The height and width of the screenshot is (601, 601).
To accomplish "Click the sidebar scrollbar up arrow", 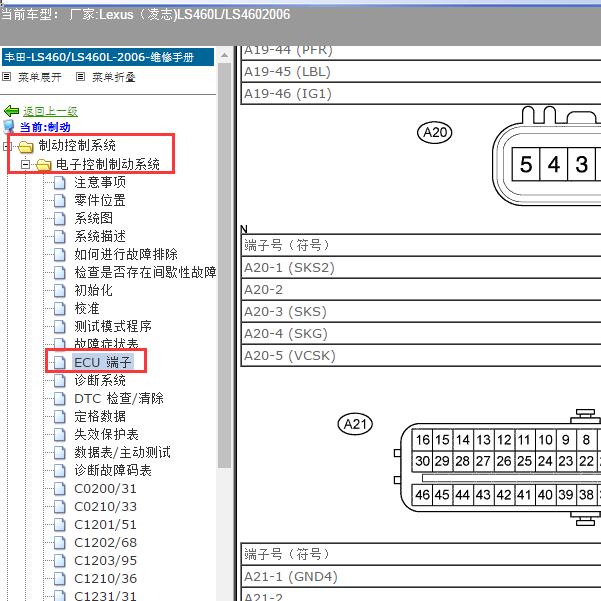I will click(x=225, y=56).
